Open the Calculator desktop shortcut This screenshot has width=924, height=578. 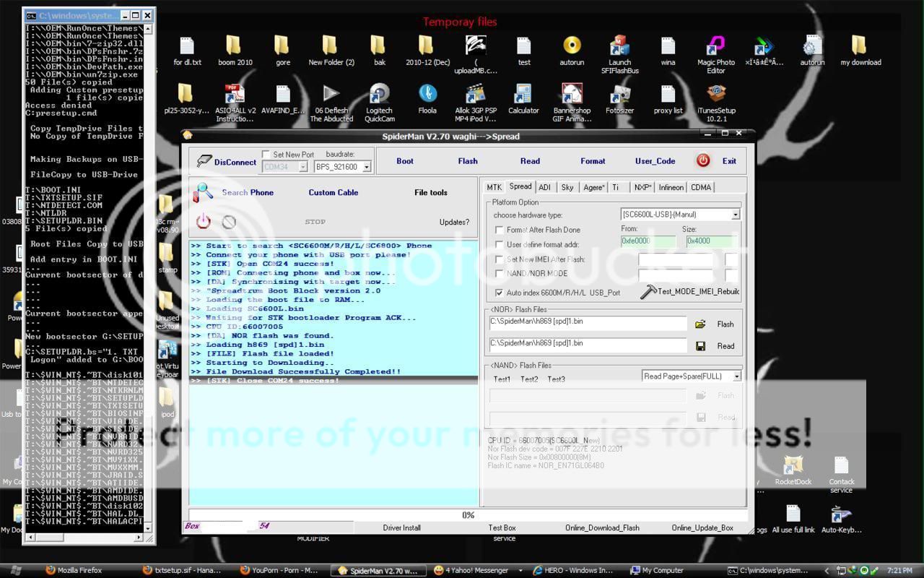point(523,95)
